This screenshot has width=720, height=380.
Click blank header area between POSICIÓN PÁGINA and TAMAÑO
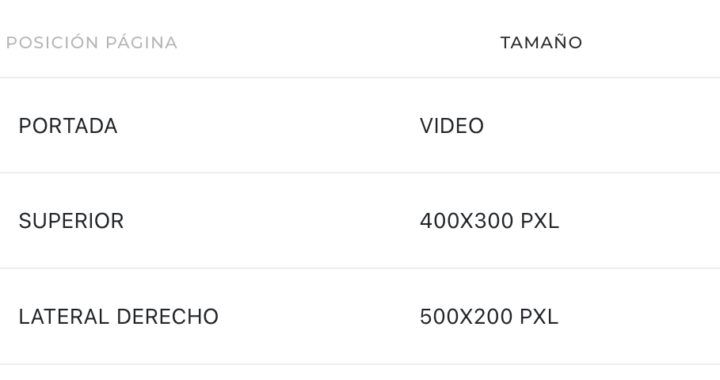pos(339,42)
